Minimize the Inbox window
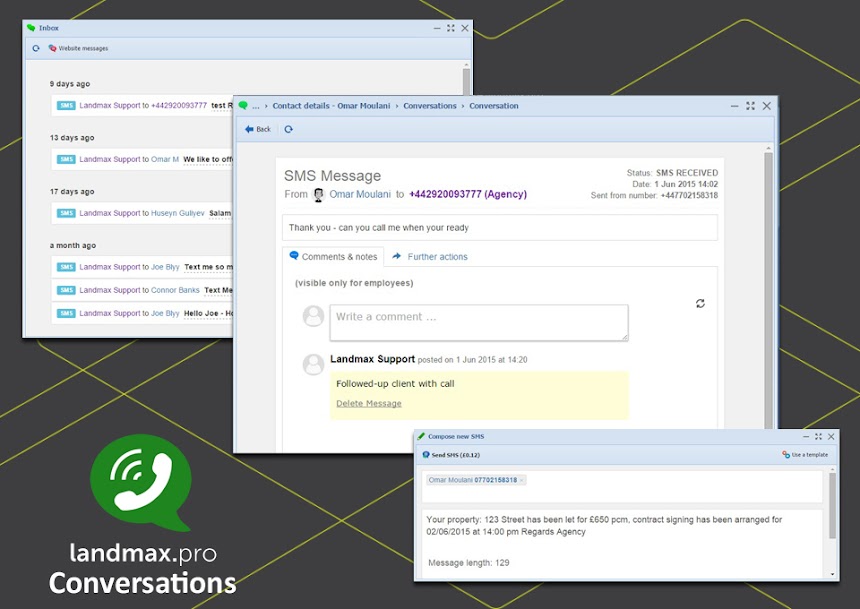This screenshot has width=860, height=609. click(x=437, y=29)
